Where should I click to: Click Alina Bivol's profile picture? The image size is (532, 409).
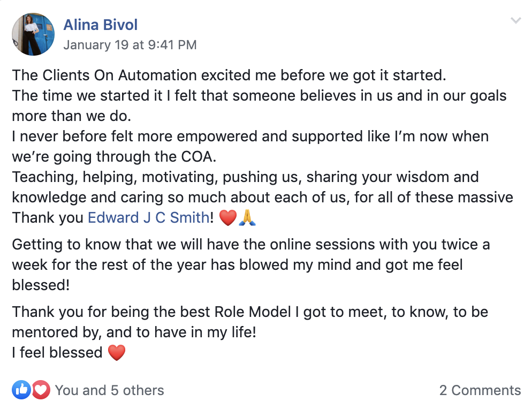point(33,34)
